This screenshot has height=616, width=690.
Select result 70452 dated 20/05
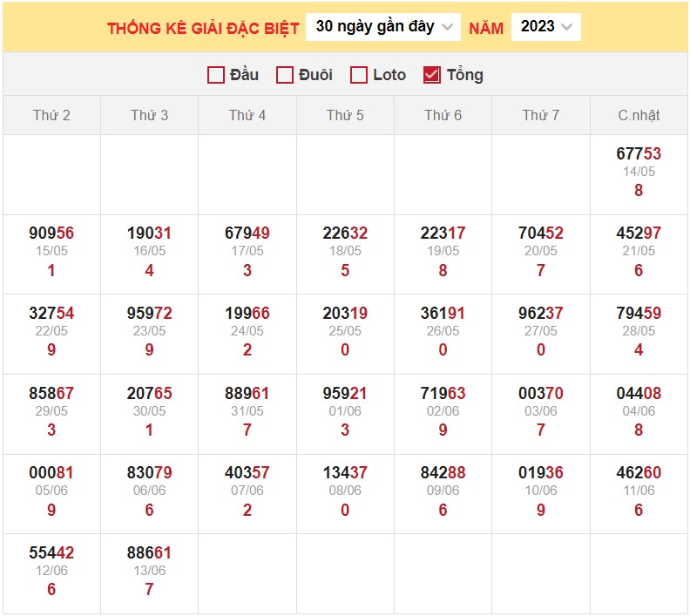click(x=540, y=234)
